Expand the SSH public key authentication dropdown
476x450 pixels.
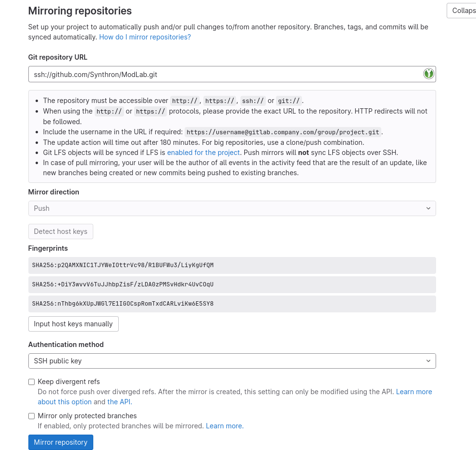[232, 361]
